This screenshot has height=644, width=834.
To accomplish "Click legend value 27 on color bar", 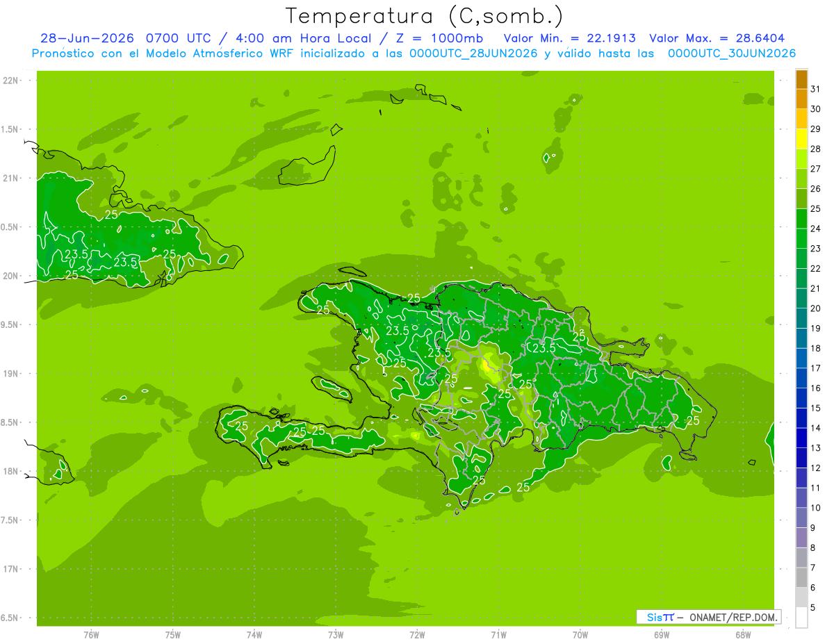I will pos(815,169).
